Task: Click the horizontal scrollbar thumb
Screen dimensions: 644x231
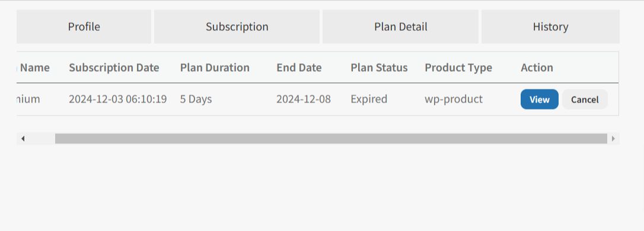Action: 331,139
